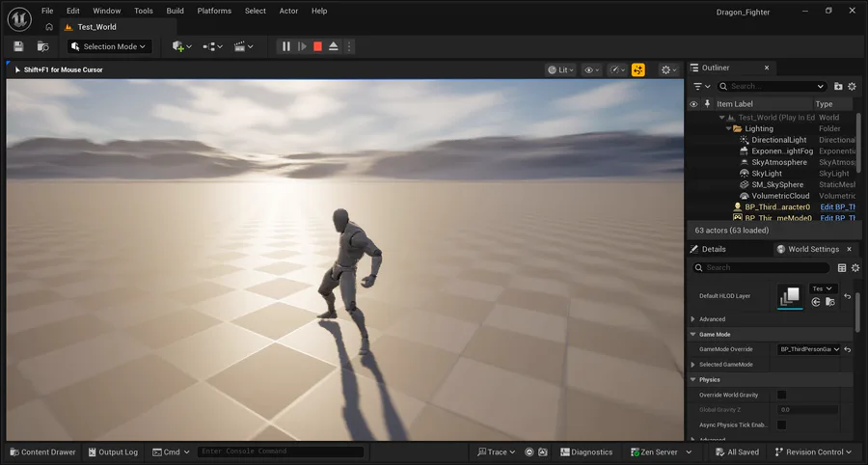Open the GameMode Override dropdown
This screenshot has width=868, height=465.
coord(809,349)
